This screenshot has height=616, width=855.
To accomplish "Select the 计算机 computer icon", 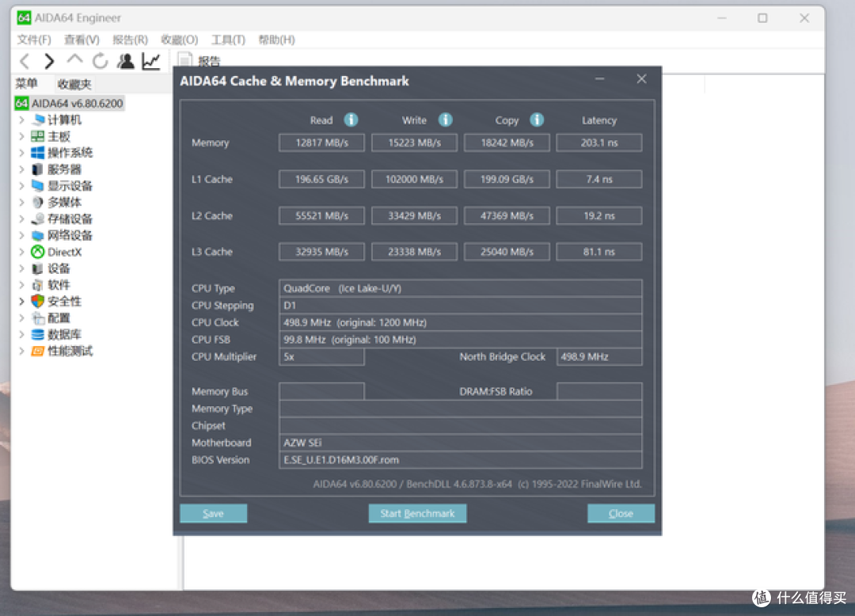I will coord(38,120).
